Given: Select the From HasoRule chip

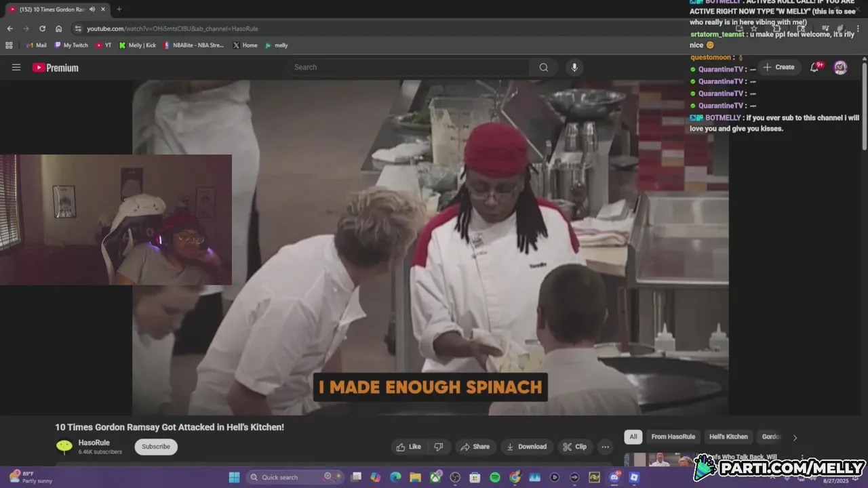Looking at the screenshot, I should (x=673, y=437).
